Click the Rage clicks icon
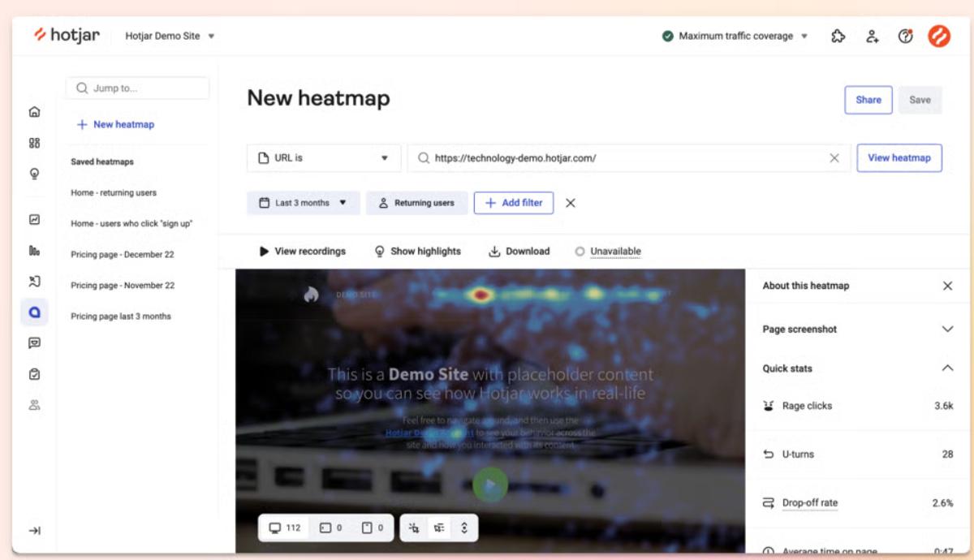The width and height of the screenshot is (974, 560). coord(769,406)
